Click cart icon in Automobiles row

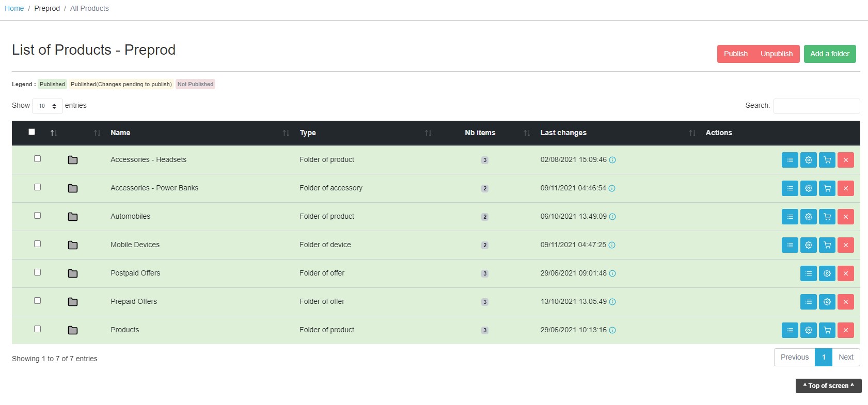[x=827, y=217]
